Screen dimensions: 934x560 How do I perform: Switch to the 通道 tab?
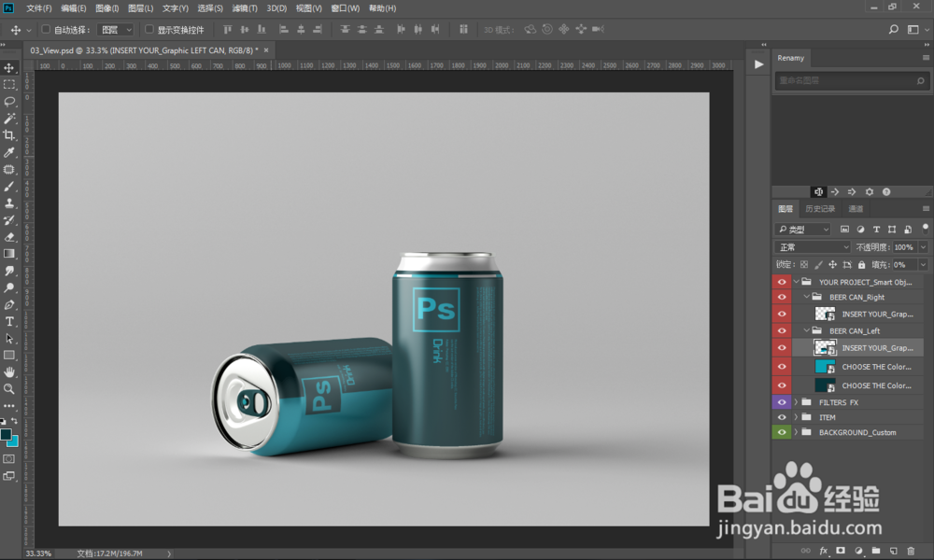(x=856, y=209)
